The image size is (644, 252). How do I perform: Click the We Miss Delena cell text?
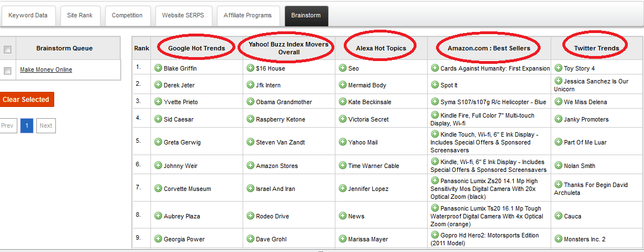(585, 102)
